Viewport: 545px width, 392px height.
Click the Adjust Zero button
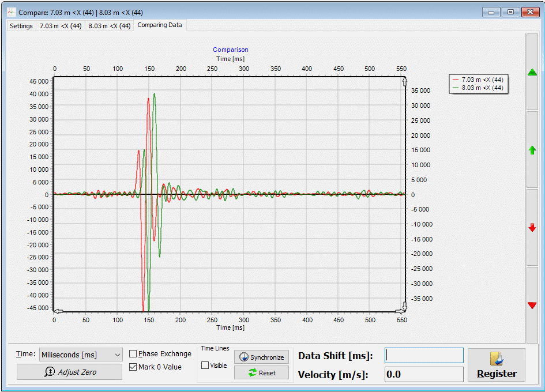click(x=69, y=372)
